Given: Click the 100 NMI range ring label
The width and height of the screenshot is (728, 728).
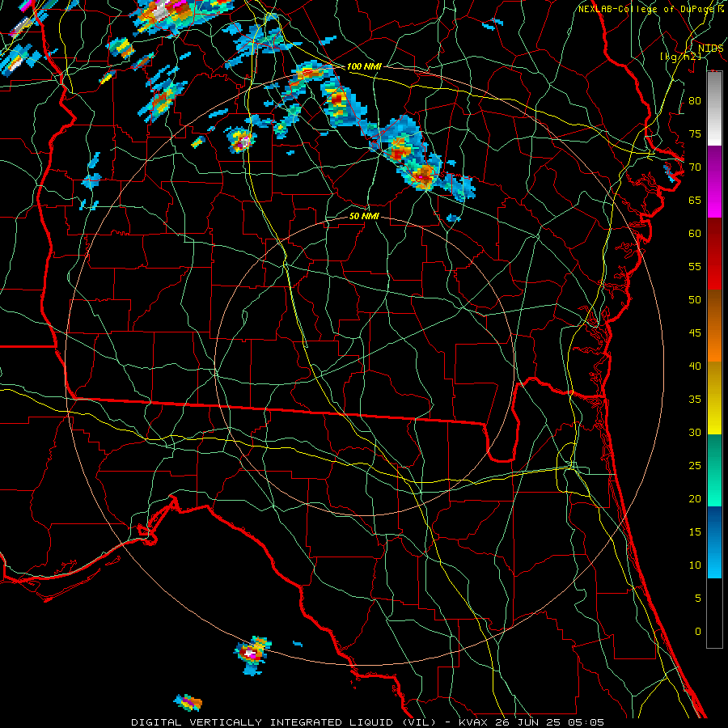Looking at the screenshot, I should click(364, 66).
